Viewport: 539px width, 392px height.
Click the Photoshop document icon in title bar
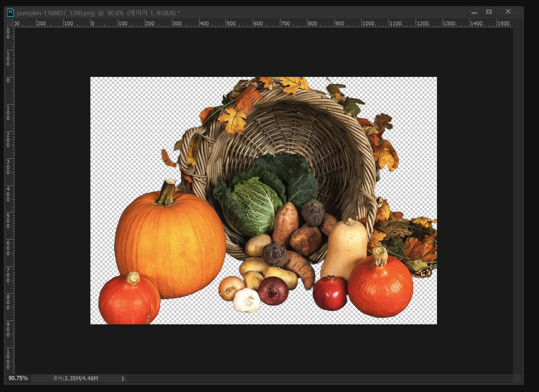click(10, 13)
